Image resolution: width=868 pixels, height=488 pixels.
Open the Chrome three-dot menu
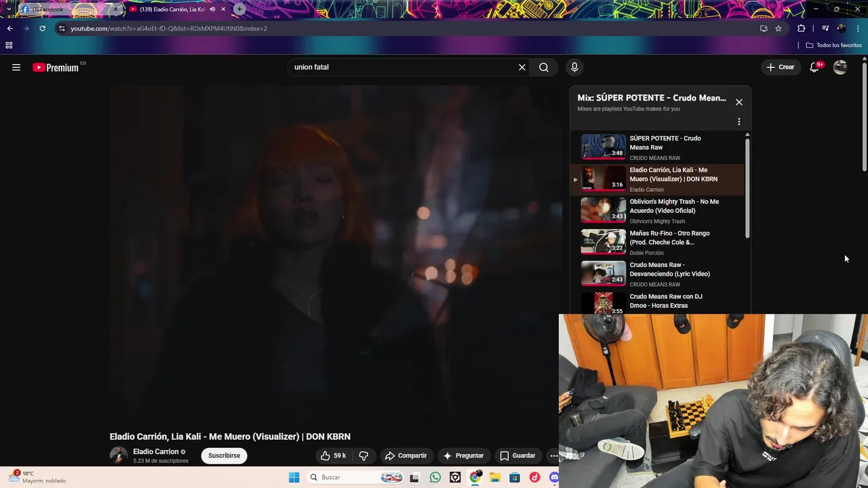(859, 28)
